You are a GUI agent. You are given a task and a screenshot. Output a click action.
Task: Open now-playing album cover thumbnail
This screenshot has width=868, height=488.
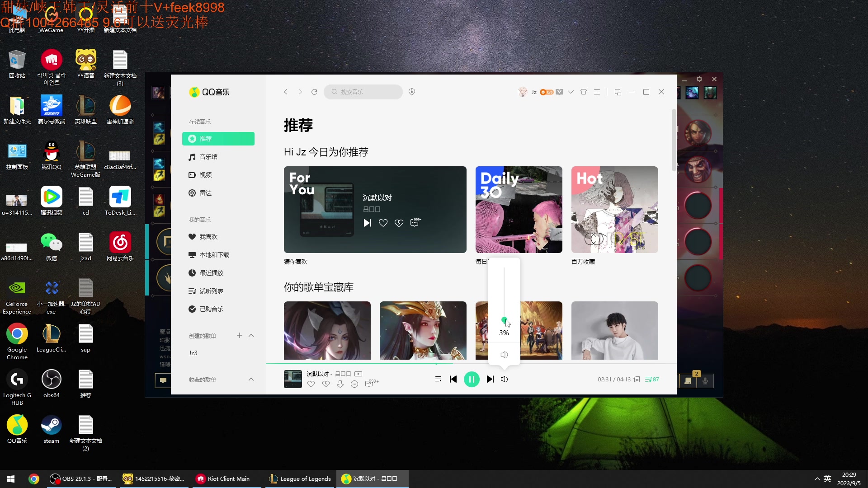coord(292,379)
